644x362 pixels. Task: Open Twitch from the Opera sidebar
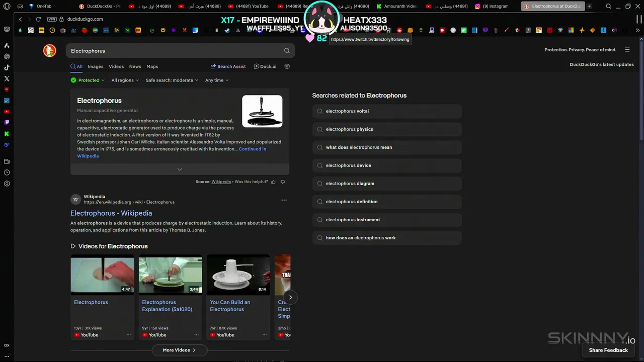pyautogui.click(x=7, y=122)
